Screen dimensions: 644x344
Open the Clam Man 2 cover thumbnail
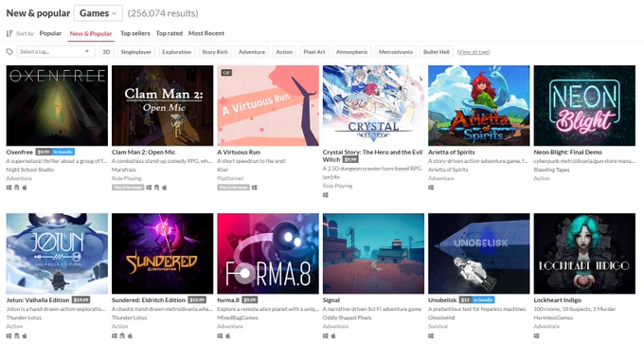click(163, 105)
